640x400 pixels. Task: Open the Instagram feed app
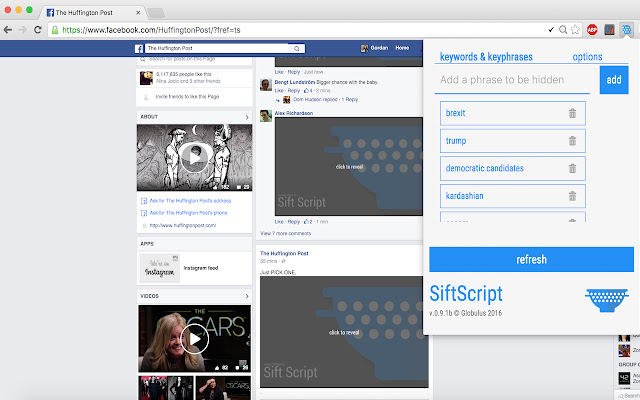point(201,268)
